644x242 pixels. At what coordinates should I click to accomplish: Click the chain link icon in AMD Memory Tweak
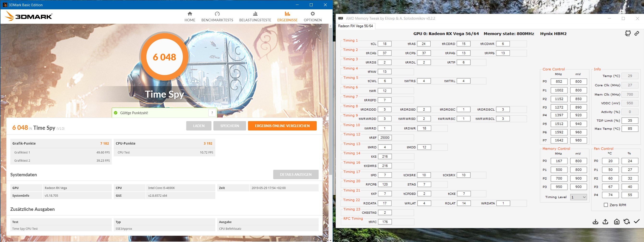coord(637,33)
